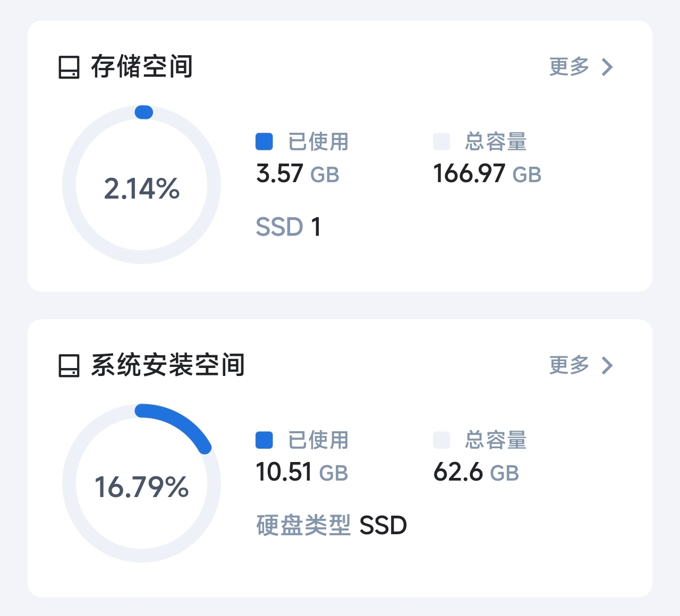
Task: Click the gray 总容量 legend square in 存储空间
Action: pyautogui.click(x=441, y=142)
